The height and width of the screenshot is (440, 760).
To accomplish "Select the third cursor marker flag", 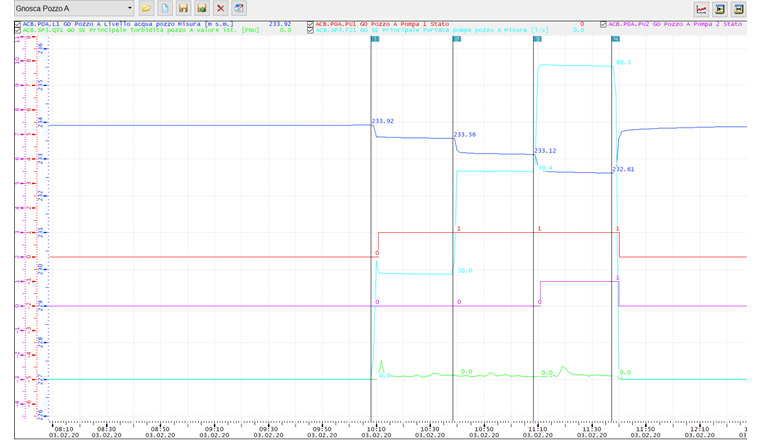I will [537, 39].
